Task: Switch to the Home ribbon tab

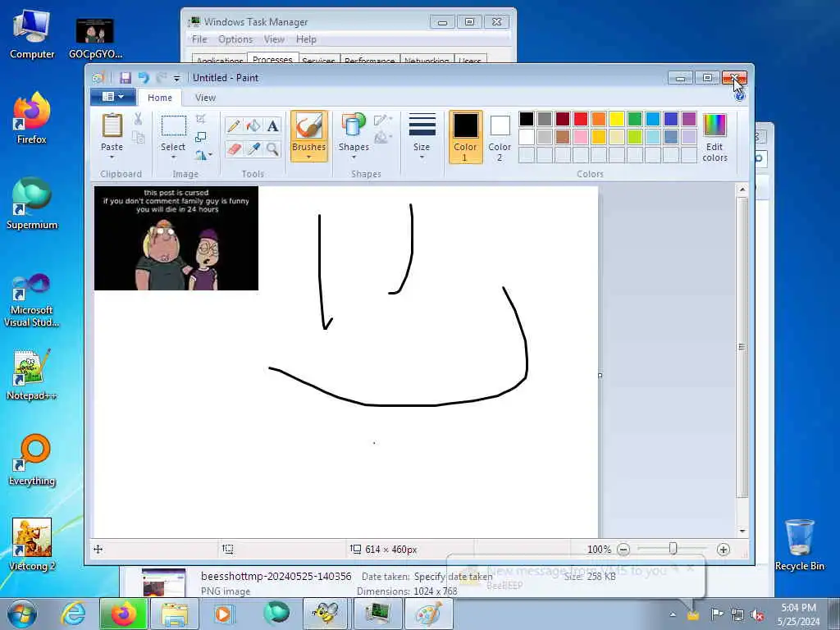Action: (x=160, y=98)
